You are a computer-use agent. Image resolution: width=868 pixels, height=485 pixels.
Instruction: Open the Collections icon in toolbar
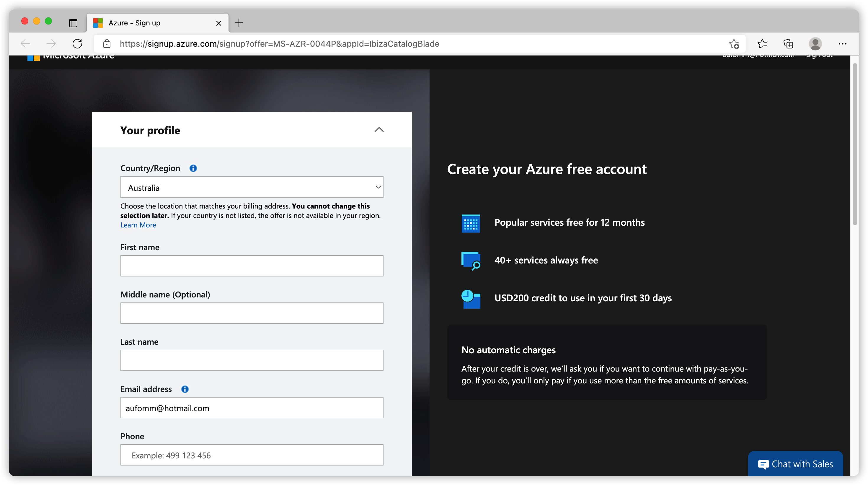(788, 44)
